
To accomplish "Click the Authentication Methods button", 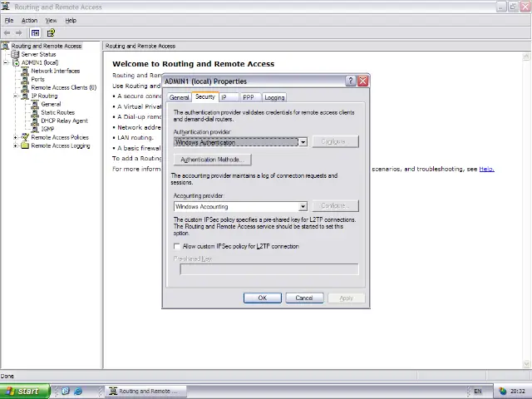I will point(213,160).
